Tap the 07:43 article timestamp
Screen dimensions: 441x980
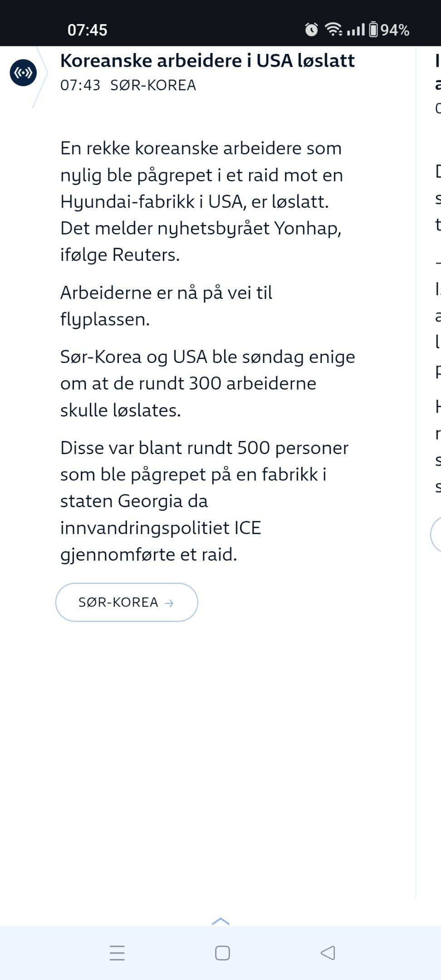pos(80,85)
